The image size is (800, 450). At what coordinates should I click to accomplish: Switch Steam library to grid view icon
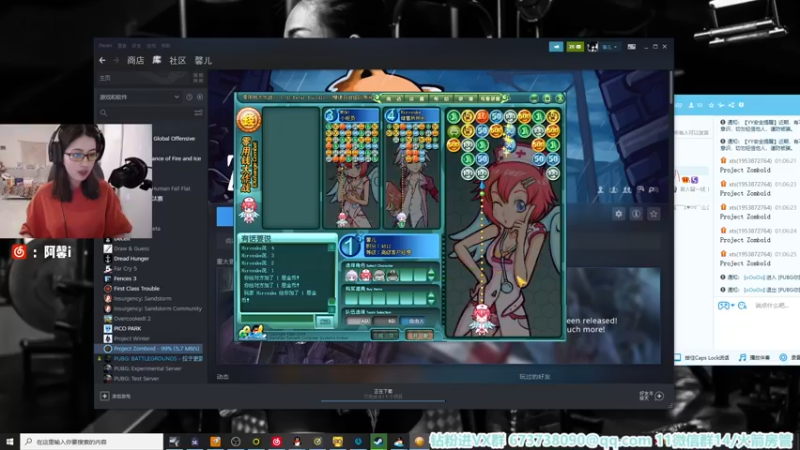(198, 78)
